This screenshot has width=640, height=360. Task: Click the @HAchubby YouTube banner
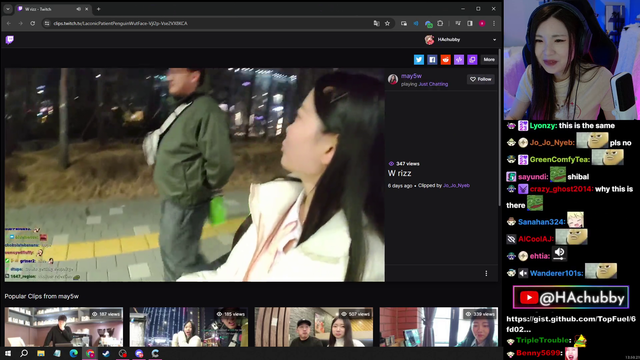[x=571, y=298]
